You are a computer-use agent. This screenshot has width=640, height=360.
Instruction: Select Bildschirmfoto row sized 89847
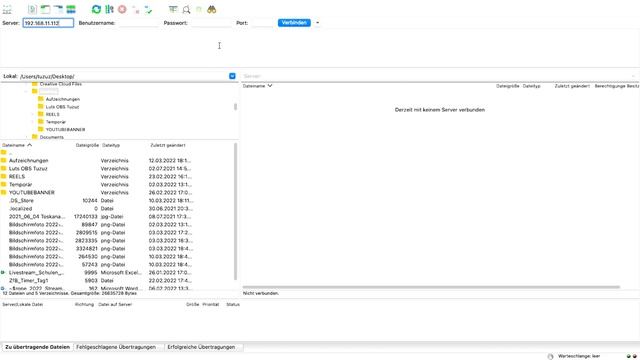(x=117, y=224)
